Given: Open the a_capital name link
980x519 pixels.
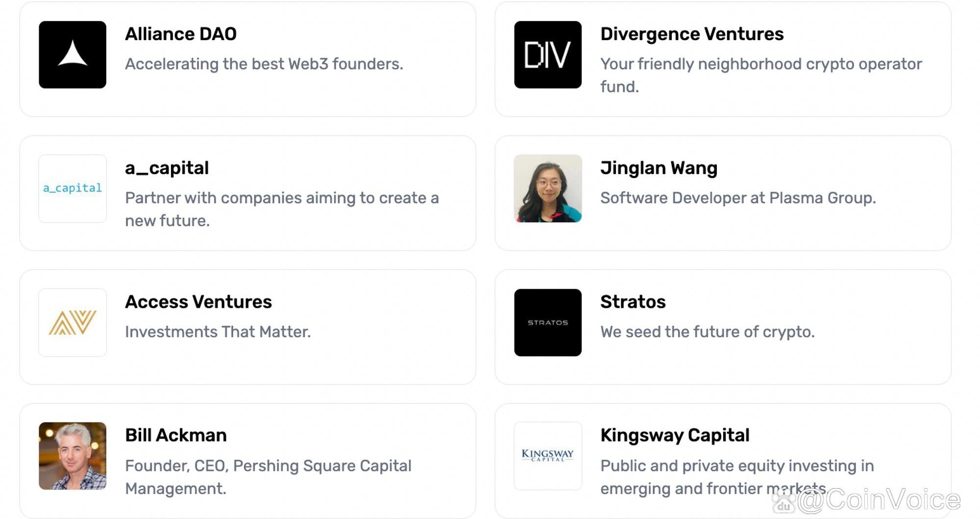Looking at the screenshot, I should [167, 168].
